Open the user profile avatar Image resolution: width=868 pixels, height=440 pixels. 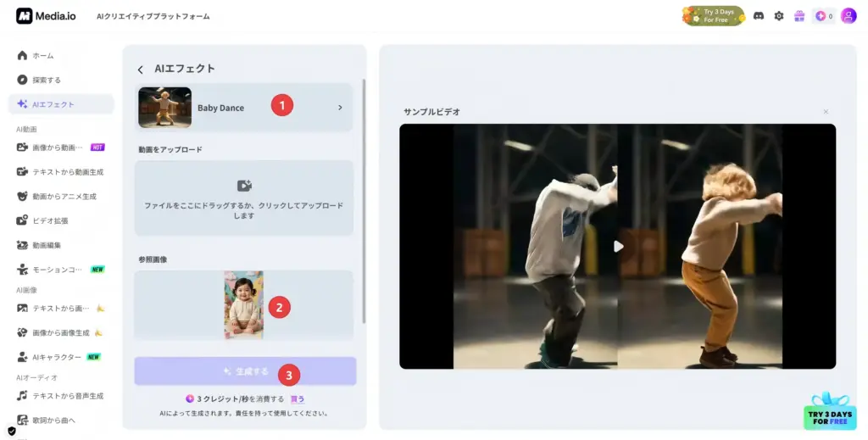[x=848, y=16]
